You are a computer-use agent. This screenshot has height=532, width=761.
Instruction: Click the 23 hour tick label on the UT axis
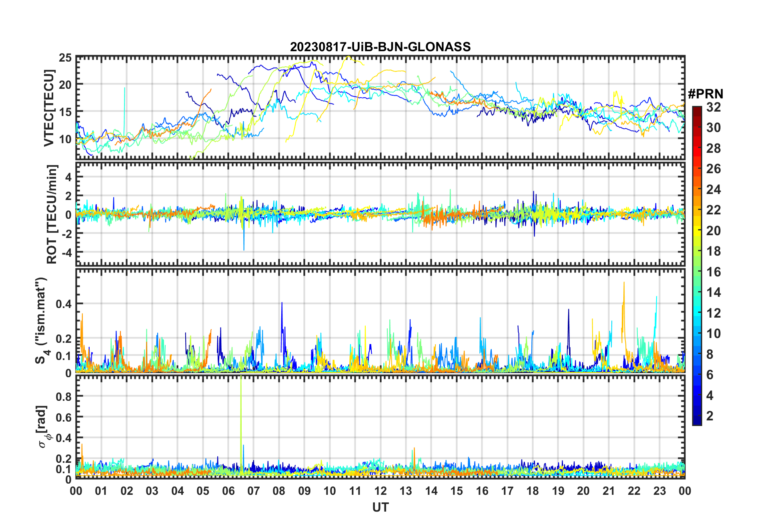659,491
